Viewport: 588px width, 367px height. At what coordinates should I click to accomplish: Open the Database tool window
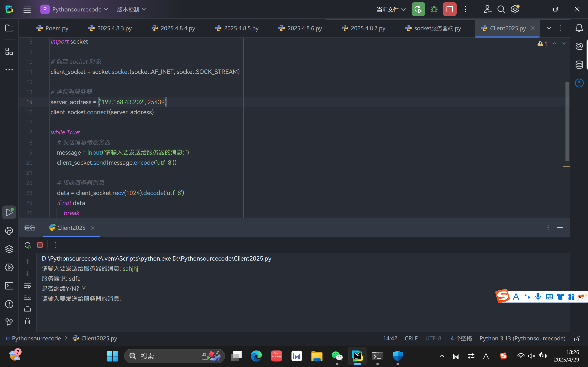tap(579, 64)
